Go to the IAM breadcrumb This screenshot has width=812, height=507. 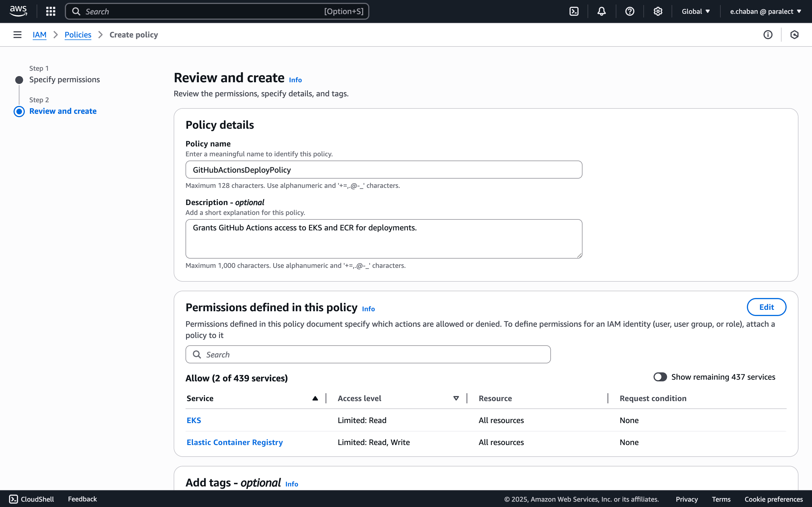39,35
